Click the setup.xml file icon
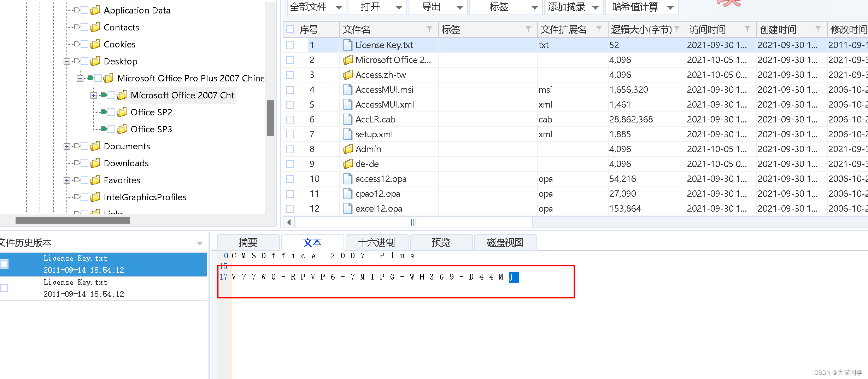This screenshot has width=868, height=379. click(347, 134)
